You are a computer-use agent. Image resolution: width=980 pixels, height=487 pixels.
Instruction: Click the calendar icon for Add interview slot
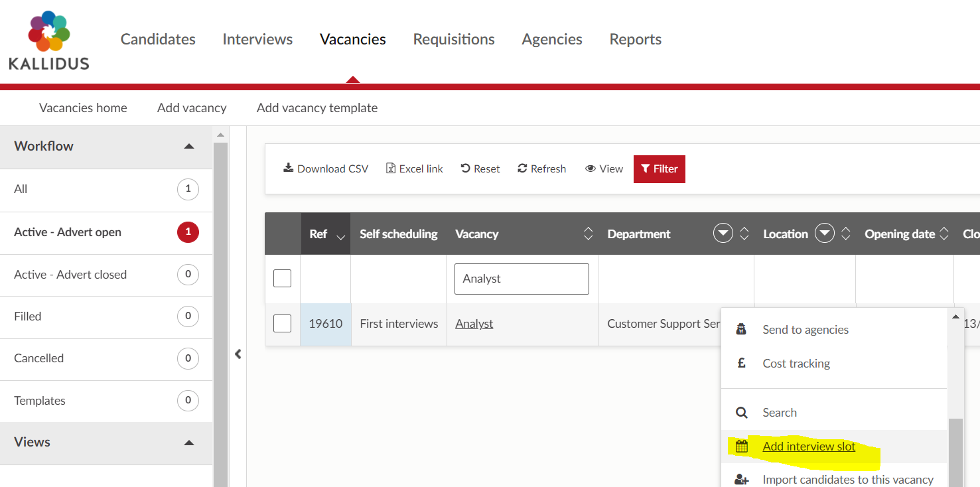click(x=742, y=447)
